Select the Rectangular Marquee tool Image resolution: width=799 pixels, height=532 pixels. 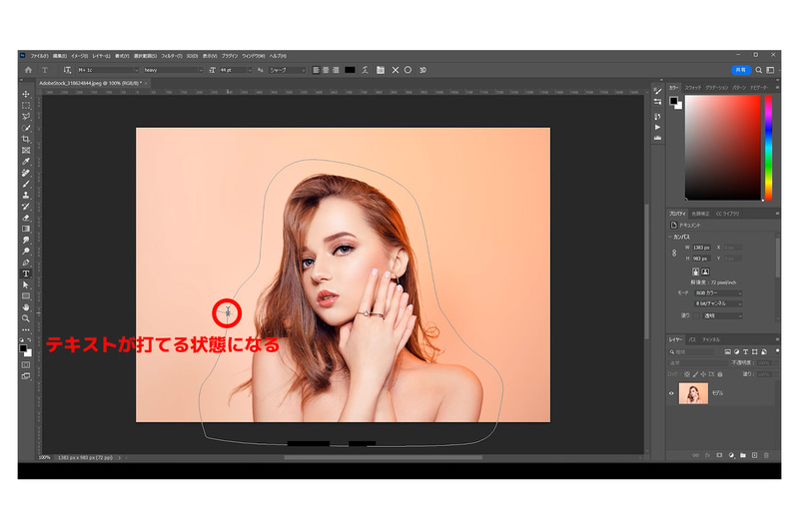(x=26, y=106)
